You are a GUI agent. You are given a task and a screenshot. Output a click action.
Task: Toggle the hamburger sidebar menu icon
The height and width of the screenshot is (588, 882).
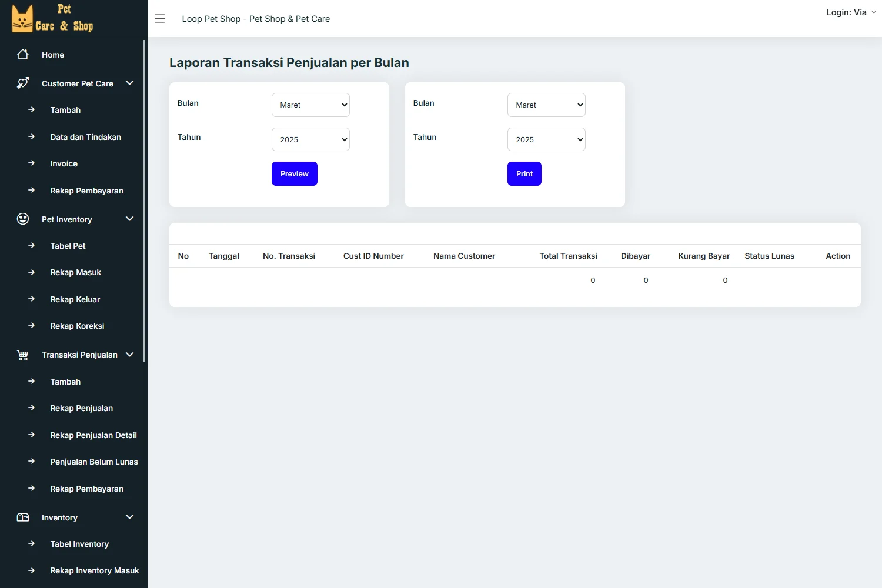pos(160,19)
